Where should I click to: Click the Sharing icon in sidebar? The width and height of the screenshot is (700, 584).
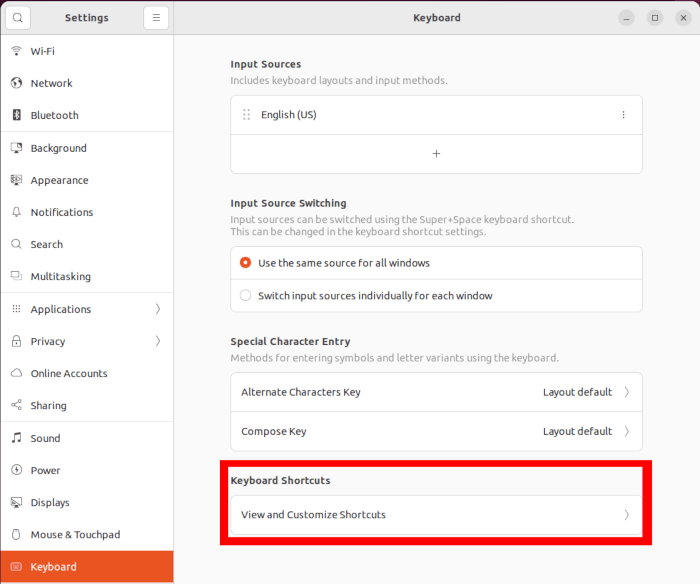16,405
